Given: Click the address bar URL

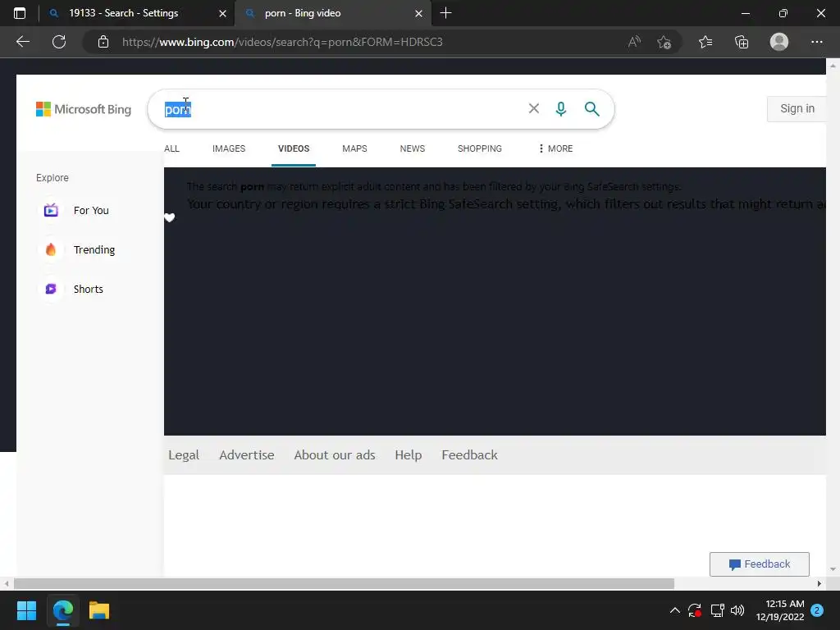Looking at the screenshot, I should (x=282, y=42).
